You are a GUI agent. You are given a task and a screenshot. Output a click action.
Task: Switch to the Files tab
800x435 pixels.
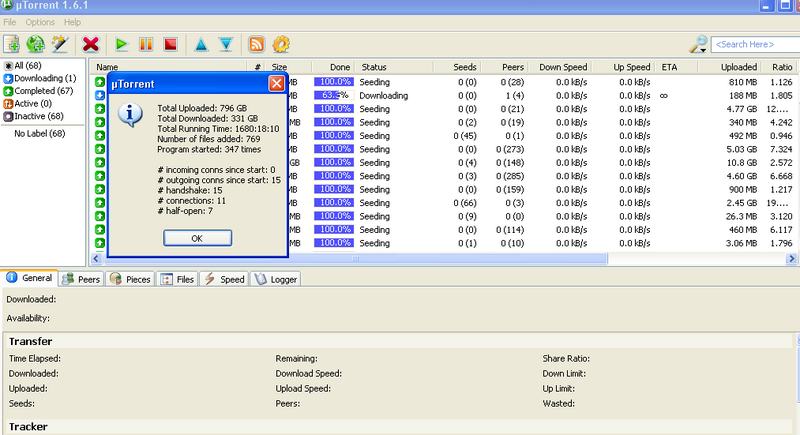(177, 279)
